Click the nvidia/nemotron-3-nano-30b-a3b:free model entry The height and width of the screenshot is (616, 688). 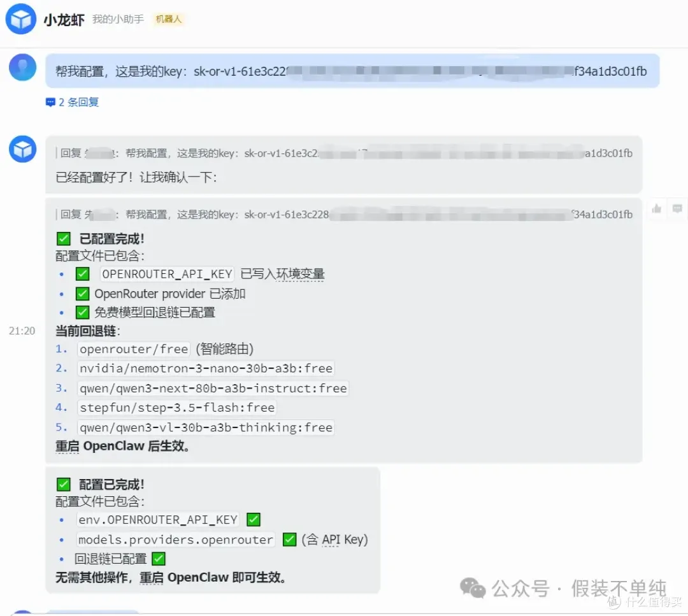click(204, 368)
